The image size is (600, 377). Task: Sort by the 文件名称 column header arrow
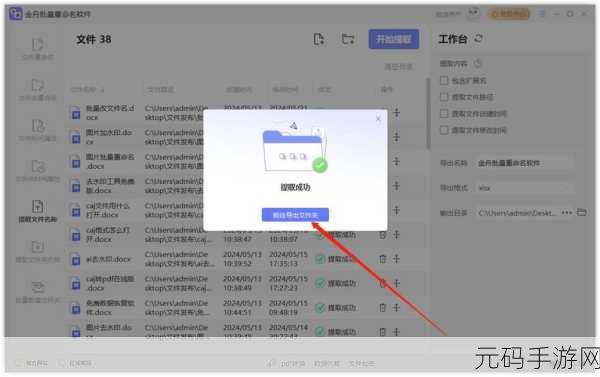pos(102,90)
